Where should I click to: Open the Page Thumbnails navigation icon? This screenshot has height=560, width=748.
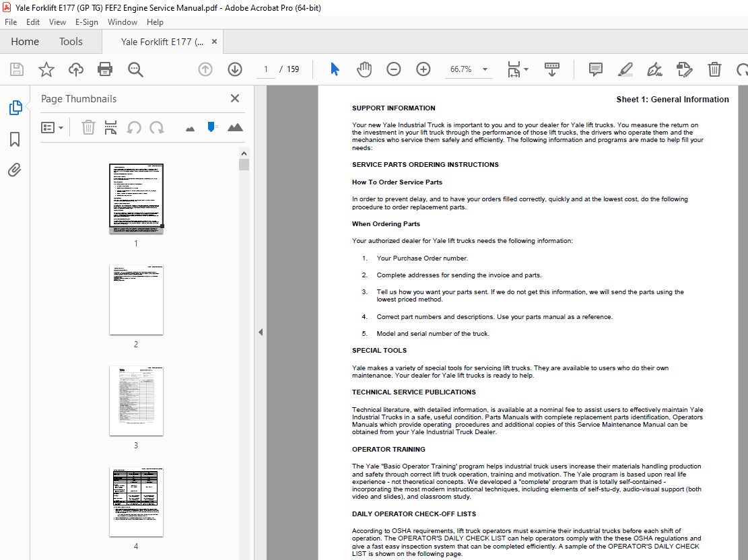click(x=15, y=108)
